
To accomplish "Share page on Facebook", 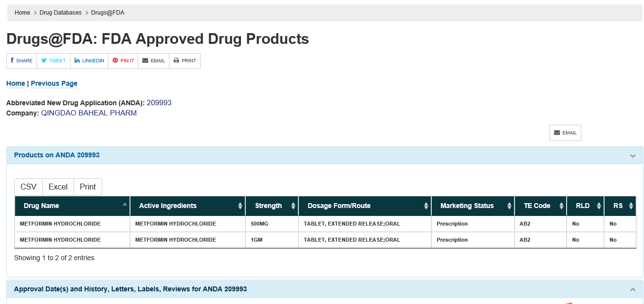I will (x=21, y=61).
